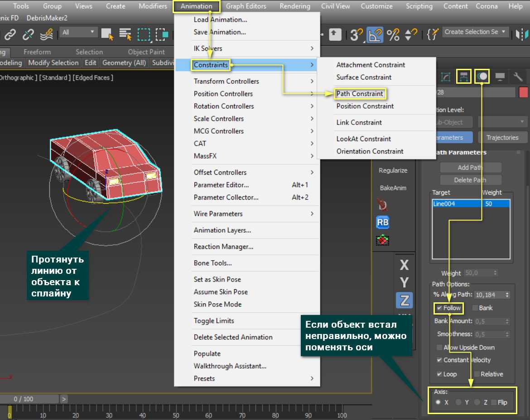Image resolution: width=530 pixels, height=420 pixels.
Task: Click the Trajectories button
Action: 502,138
